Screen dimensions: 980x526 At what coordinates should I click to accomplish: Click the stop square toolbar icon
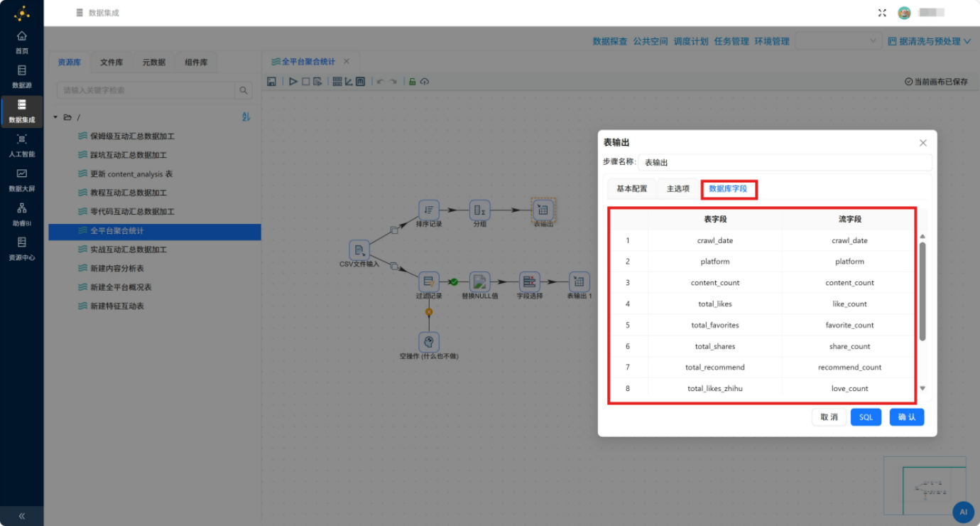pos(306,82)
